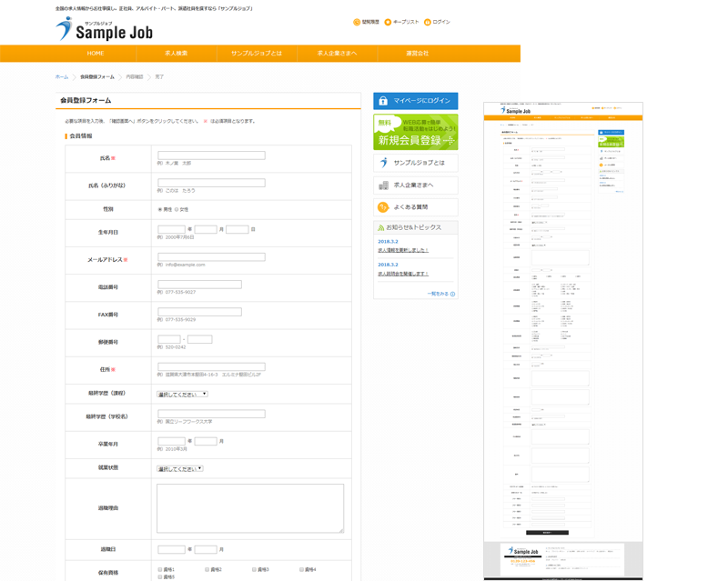Click the Sample Job logo

(x=104, y=29)
